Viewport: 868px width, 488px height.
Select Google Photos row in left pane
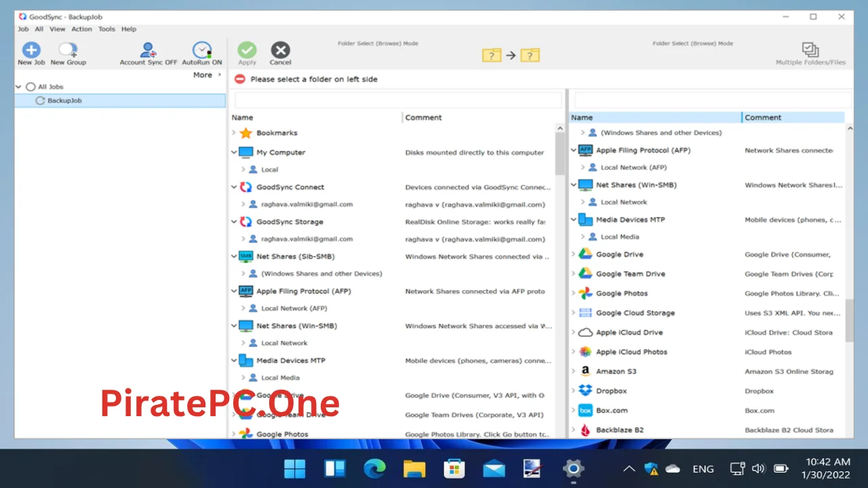[x=392, y=434]
